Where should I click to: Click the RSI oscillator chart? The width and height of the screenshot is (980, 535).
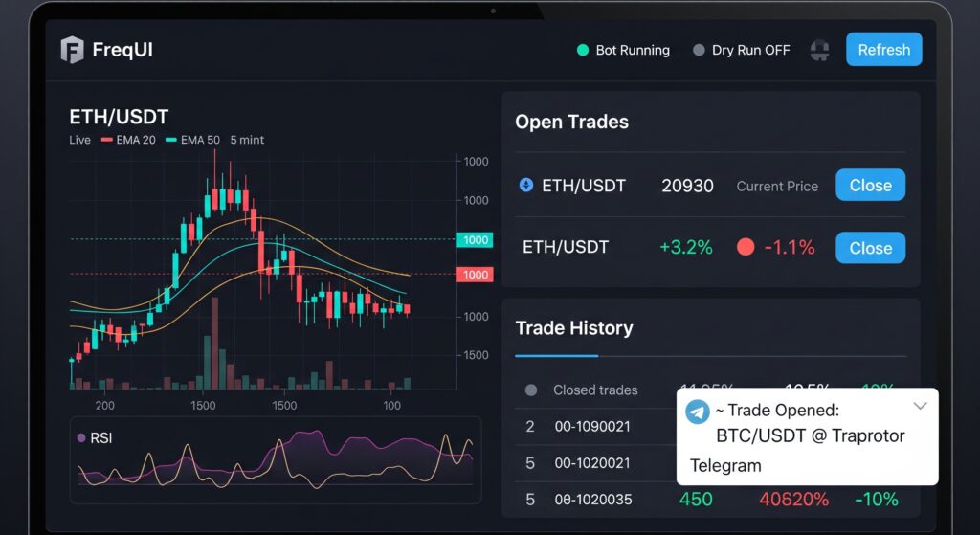click(x=275, y=459)
